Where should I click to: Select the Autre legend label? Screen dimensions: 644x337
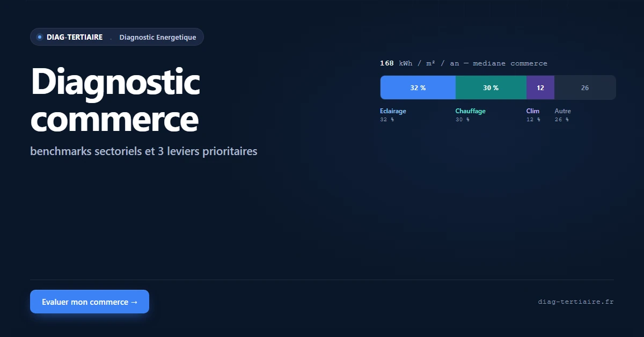[x=563, y=111]
